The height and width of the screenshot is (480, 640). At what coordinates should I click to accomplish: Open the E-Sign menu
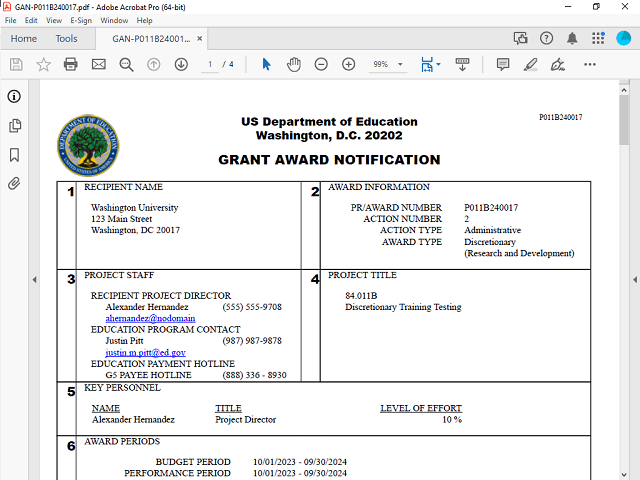(x=81, y=20)
